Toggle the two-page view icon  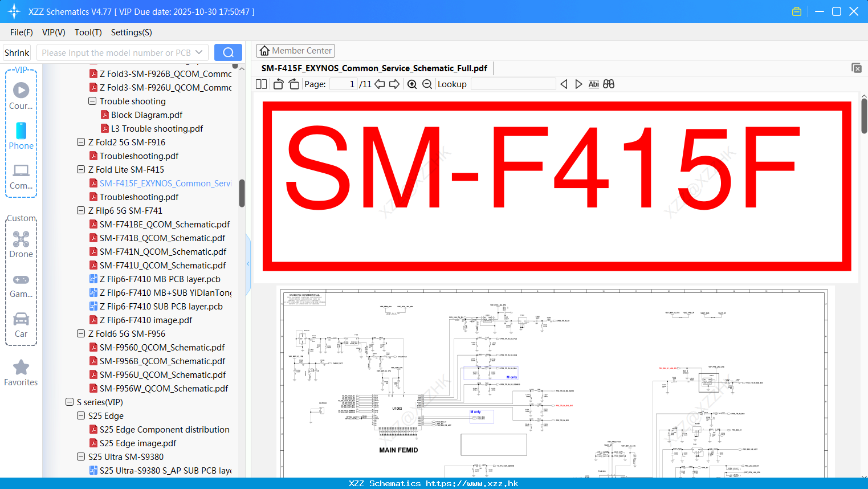(x=261, y=84)
